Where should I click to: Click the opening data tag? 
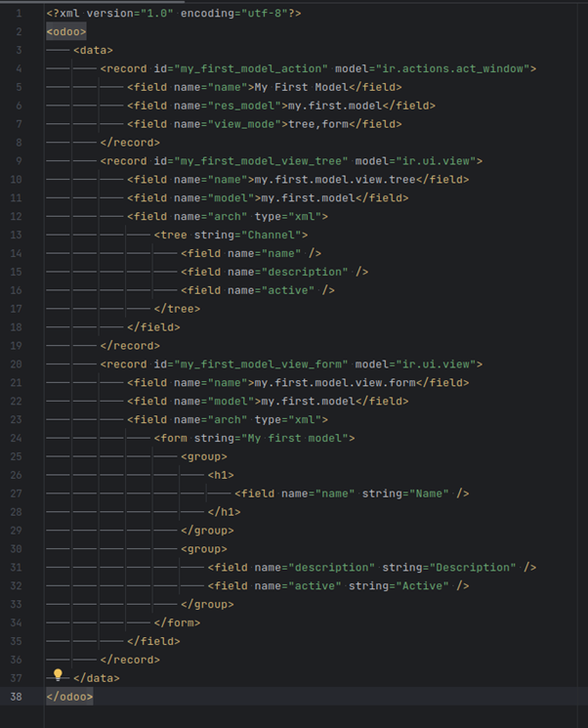(94, 50)
